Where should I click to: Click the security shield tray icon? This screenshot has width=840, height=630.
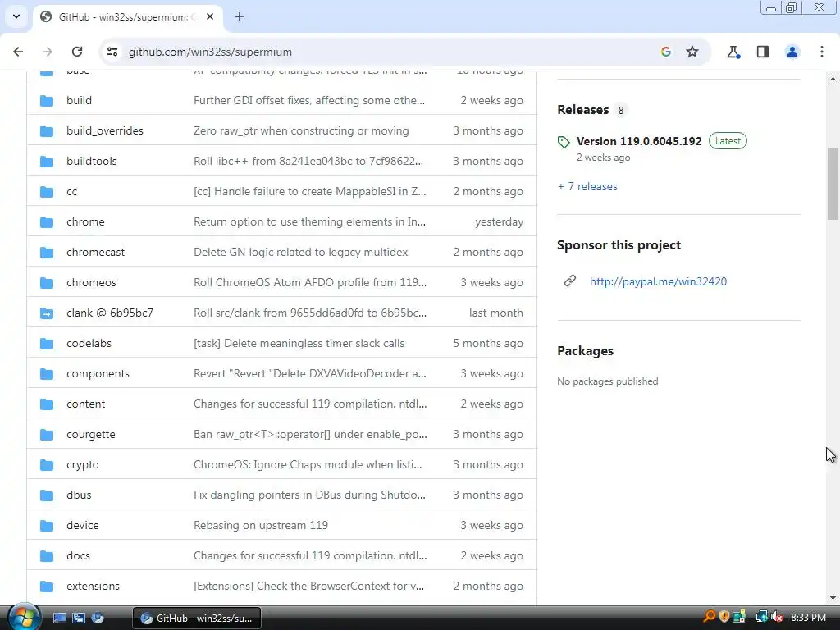coord(724,617)
